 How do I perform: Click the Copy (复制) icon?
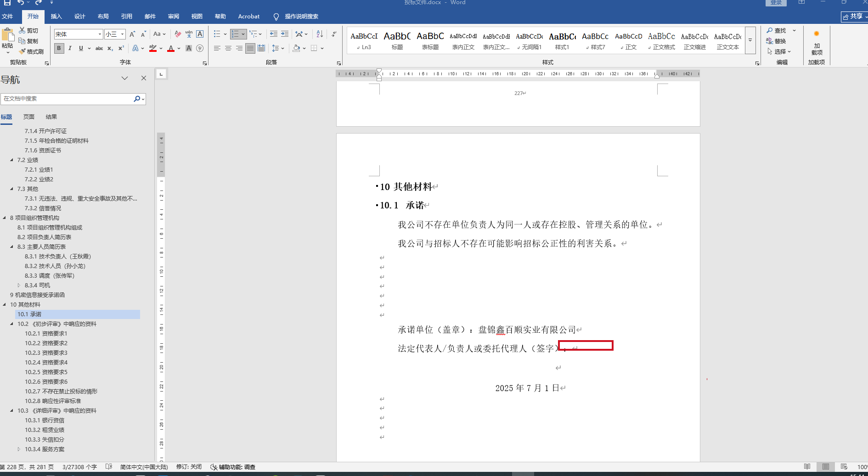click(x=22, y=41)
